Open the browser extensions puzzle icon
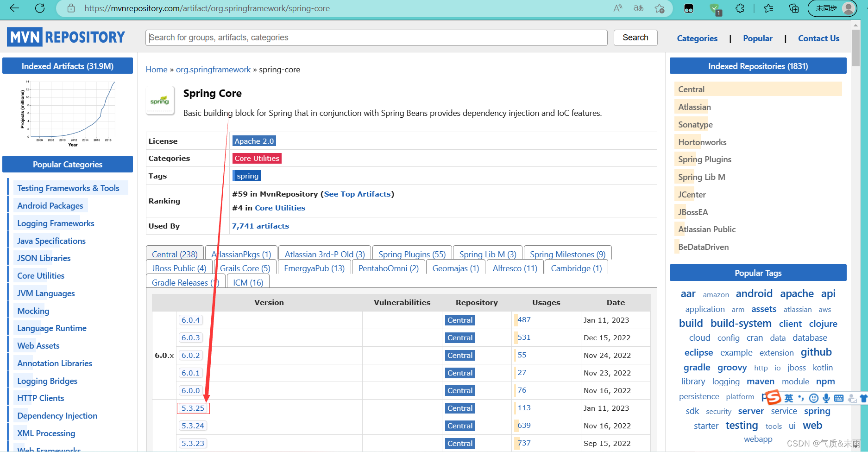Image resolution: width=868 pixels, height=452 pixels. 740,8
